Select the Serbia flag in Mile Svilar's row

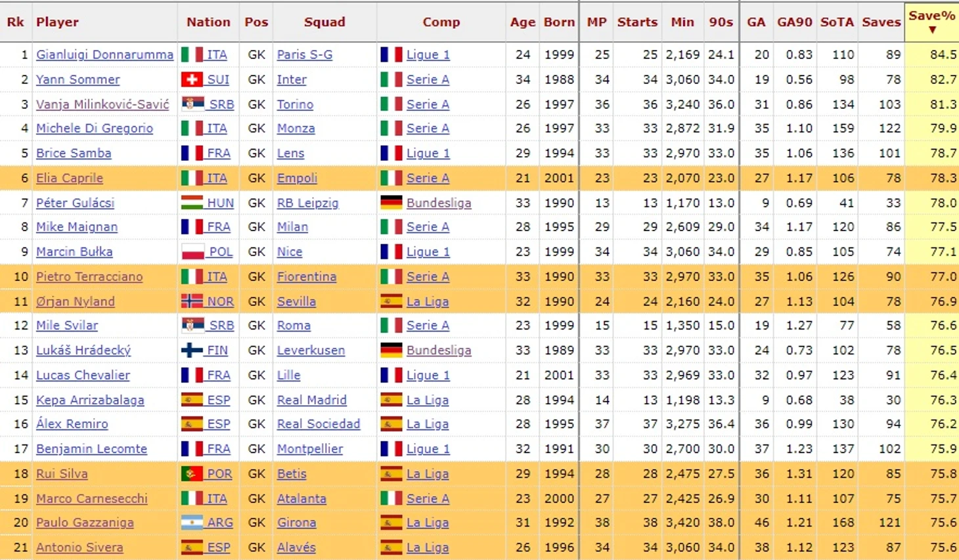[192, 325]
